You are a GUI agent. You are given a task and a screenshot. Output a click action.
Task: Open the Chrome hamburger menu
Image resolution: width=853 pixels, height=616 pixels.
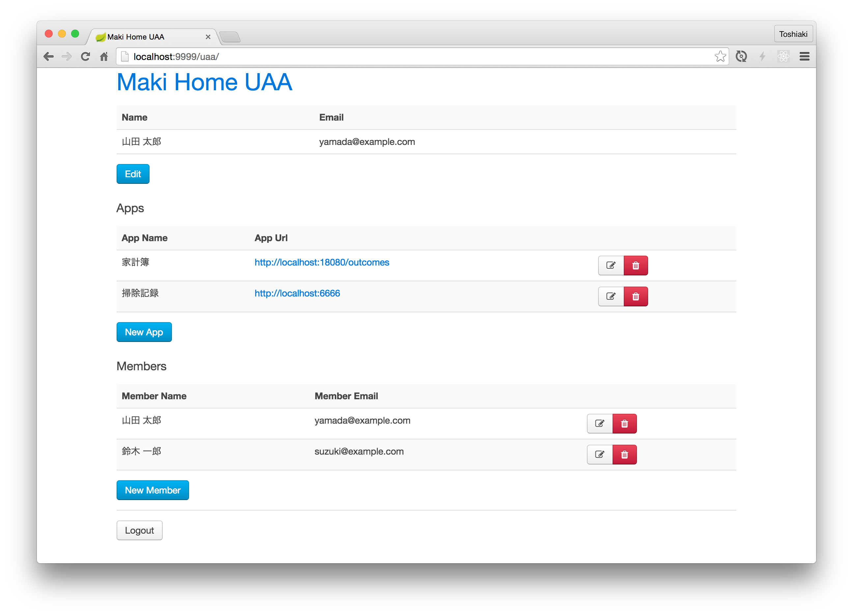tap(804, 56)
